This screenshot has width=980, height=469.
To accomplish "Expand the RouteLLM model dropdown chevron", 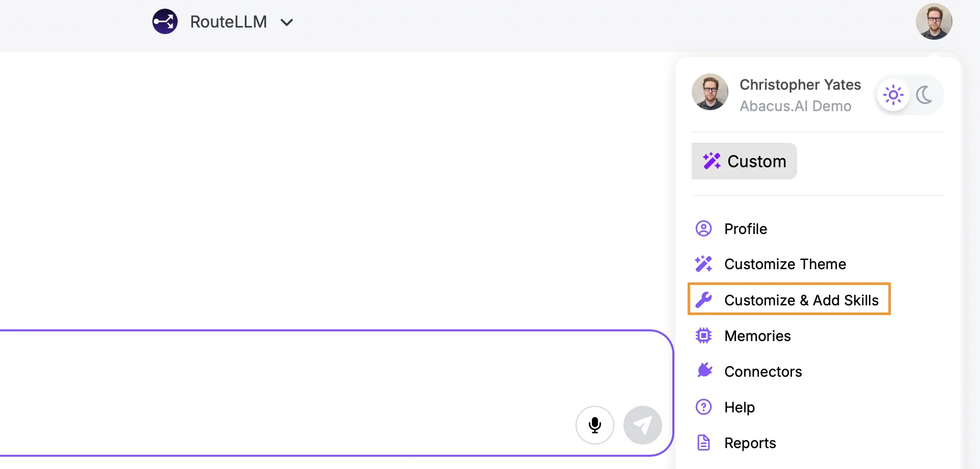I will 287,22.
